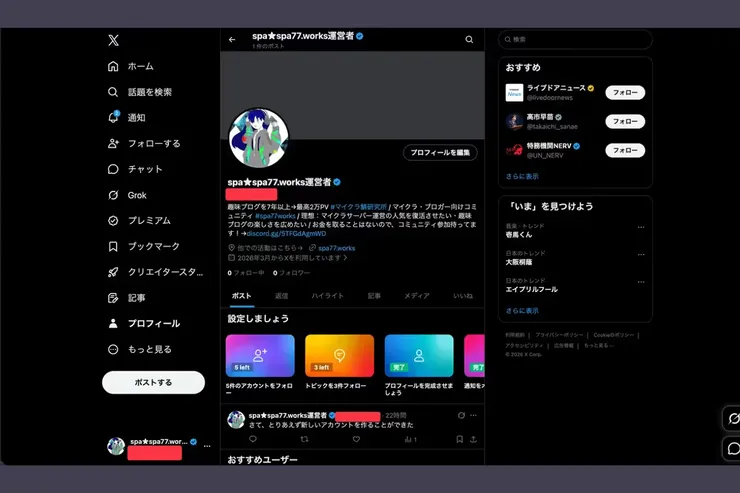This screenshot has height=493, width=740.
Task: Click the account avatar at bottom left
Action: [116, 446]
